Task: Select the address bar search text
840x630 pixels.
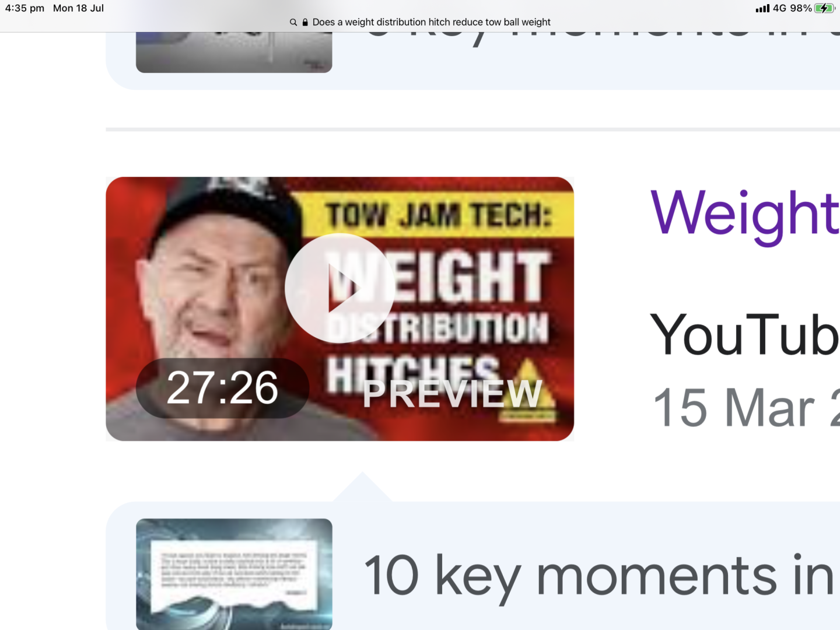Action: (x=432, y=22)
